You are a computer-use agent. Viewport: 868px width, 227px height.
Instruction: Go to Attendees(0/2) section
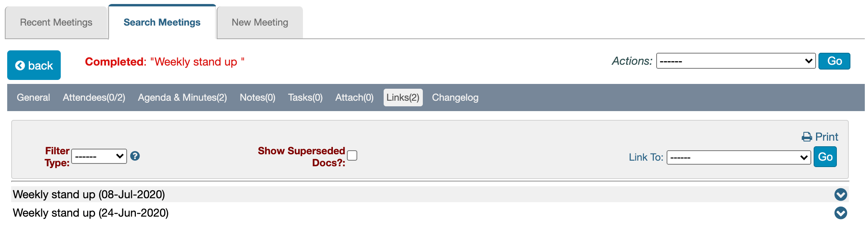[x=94, y=98]
